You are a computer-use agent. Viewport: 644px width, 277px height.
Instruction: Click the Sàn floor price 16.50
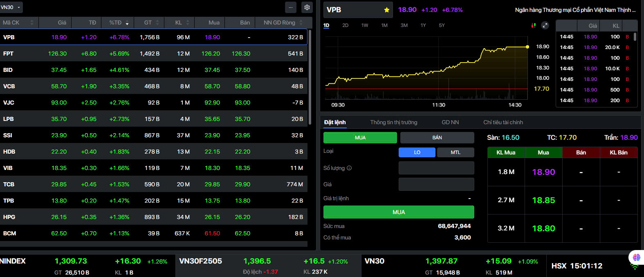(510, 138)
